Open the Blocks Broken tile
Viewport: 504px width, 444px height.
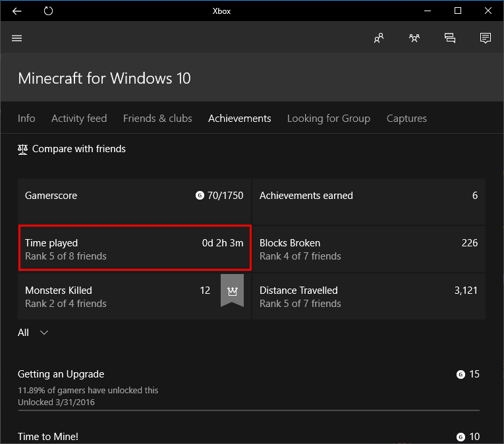pos(369,249)
